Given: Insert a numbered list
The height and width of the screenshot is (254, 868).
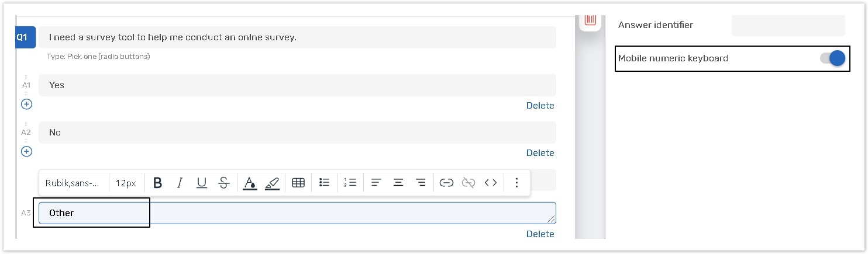Looking at the screenshot, I should [x=350, y=183].
